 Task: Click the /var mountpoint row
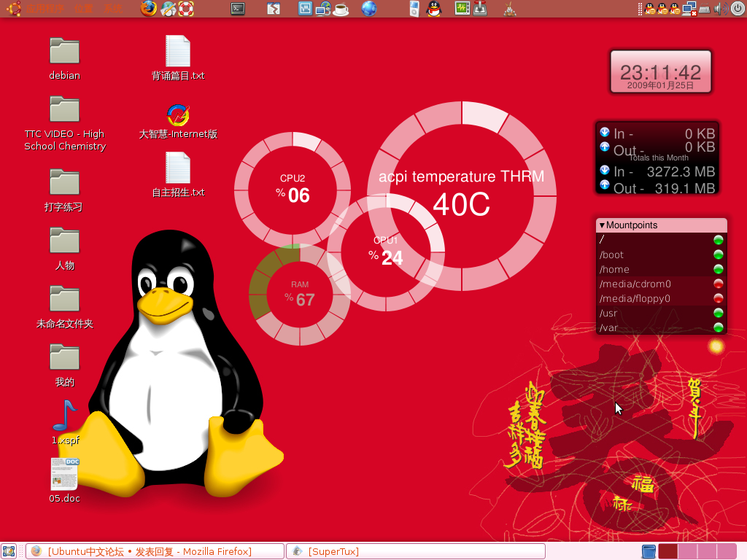[661, 327]
